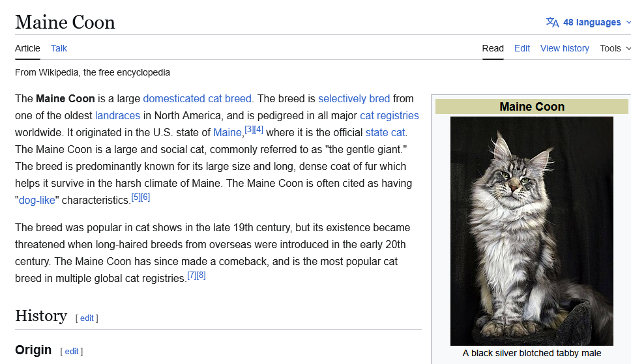Viewport: 631px width, 364px height.
Task: Jump to citation reference [7]
Action: point(192,275)
